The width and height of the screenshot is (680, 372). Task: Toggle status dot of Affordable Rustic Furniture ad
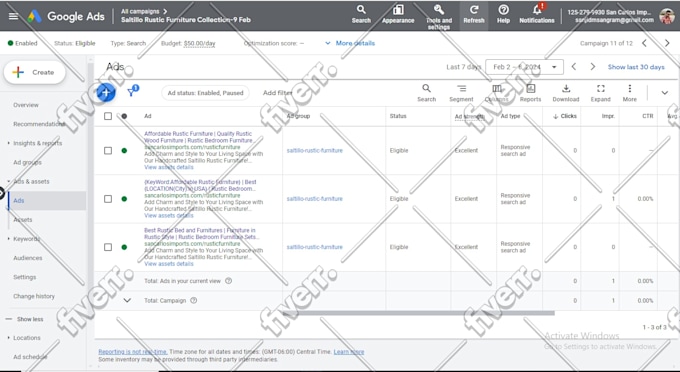124,150
